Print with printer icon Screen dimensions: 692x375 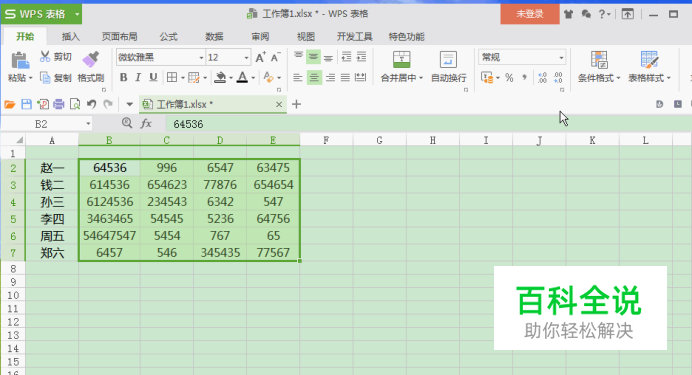59,104
